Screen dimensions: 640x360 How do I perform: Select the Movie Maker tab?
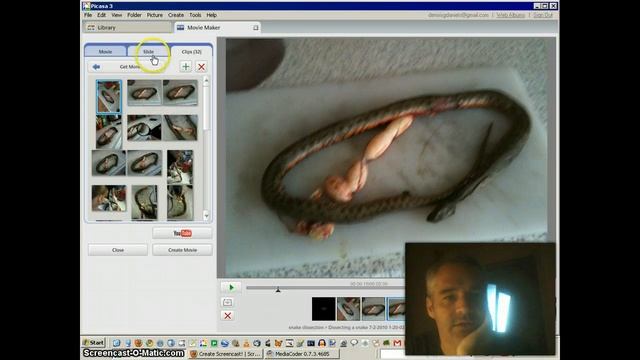pos(217,28)
